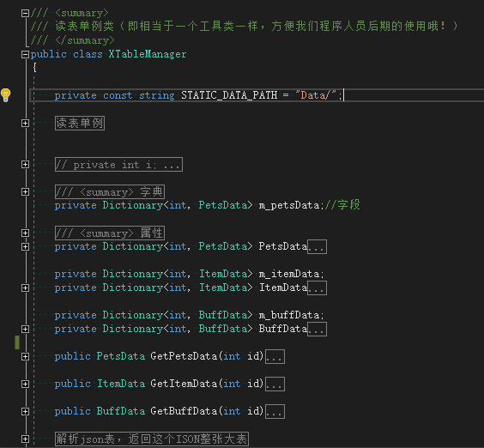Click the collapsed '/// <summary> 字典' box

(x=110, y=191)
